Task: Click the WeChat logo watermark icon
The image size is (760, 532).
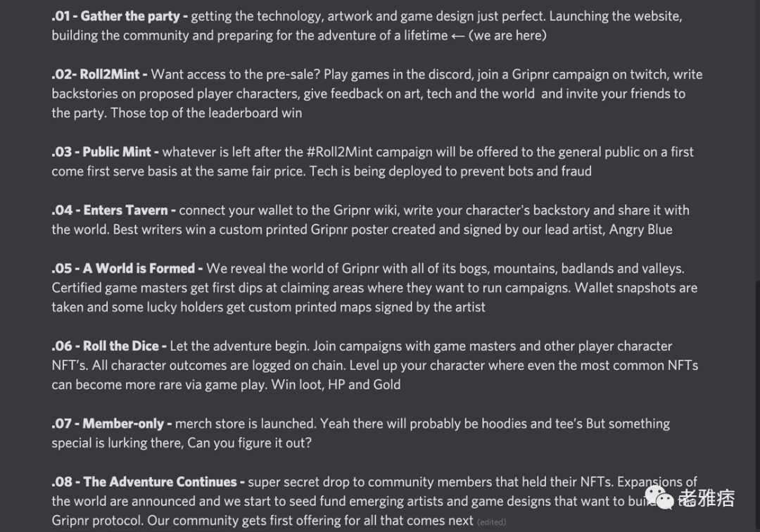Action: tap(659, 498)
